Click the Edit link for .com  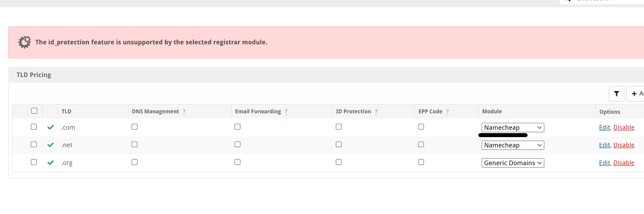point(604,127)
